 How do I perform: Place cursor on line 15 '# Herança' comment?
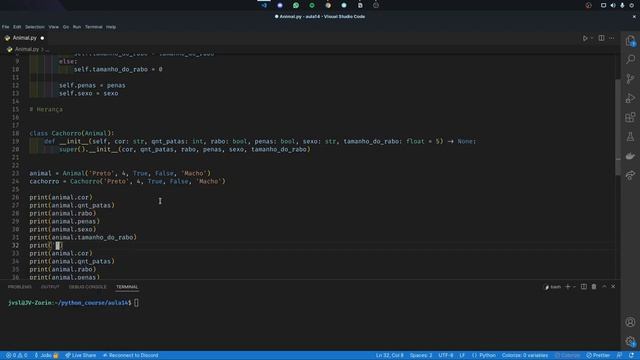pos(46,109)
